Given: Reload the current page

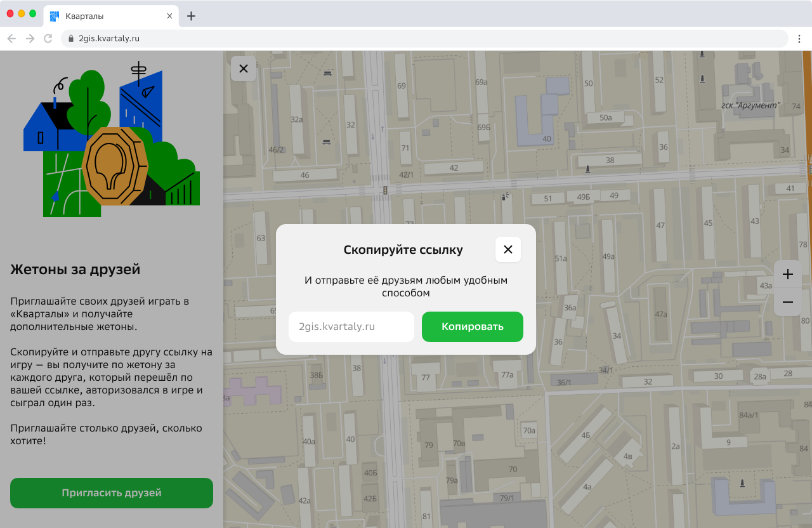Looking at the screenshot, I should (x=48, y=39).
